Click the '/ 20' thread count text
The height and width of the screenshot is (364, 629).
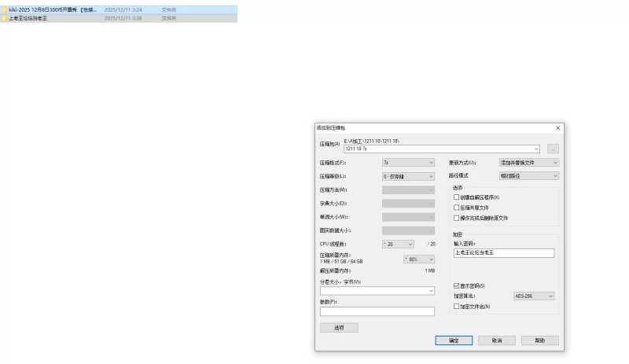pos(431,244)
